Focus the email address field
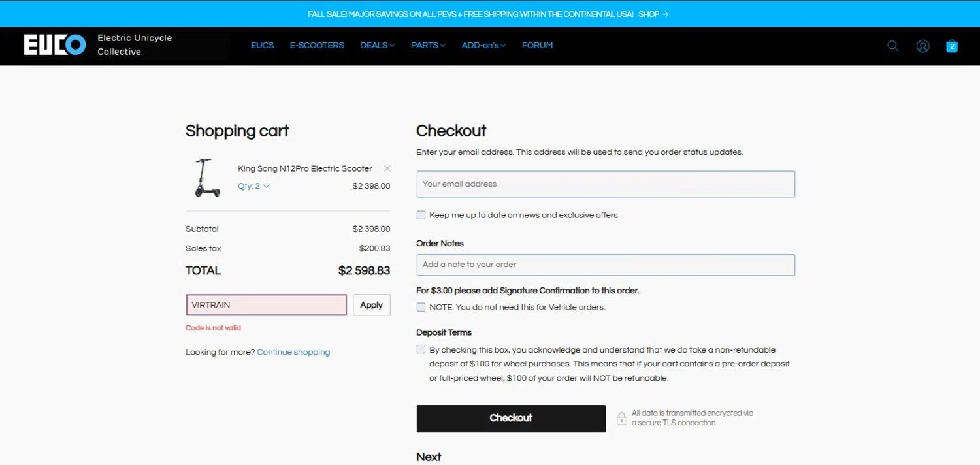The image size is (980, 465). coord(606,184)
